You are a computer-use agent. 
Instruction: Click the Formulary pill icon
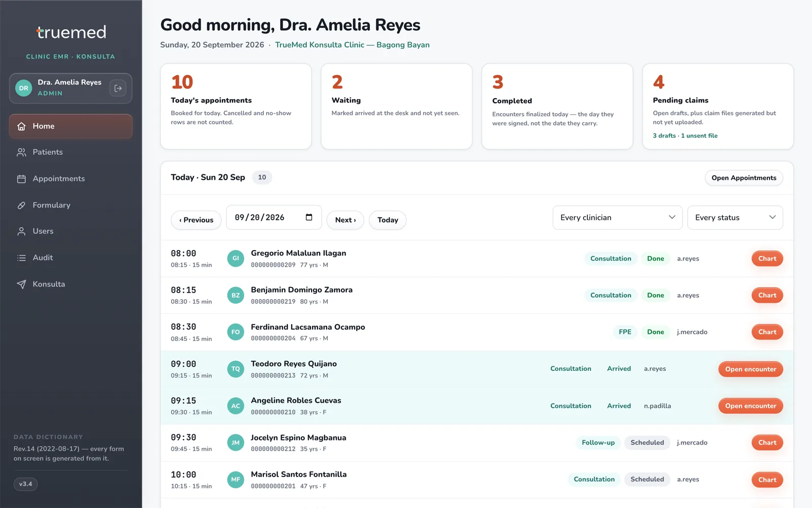coord(21,205)
